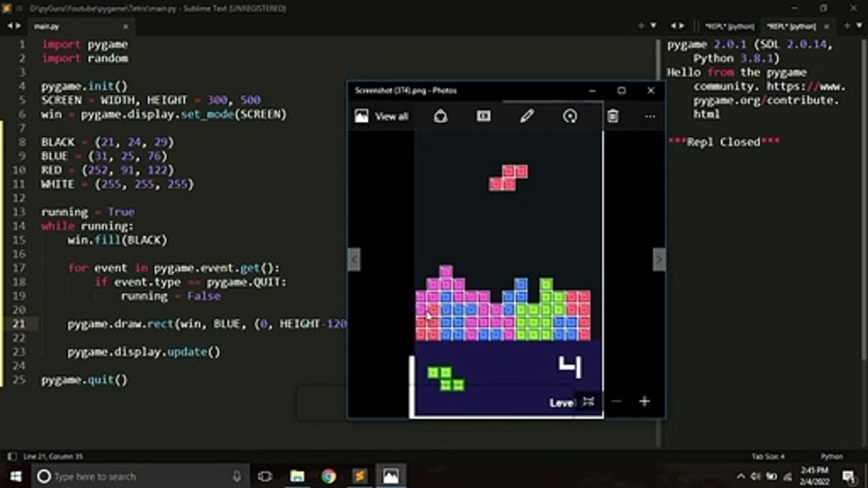Open File Explorer from taskbar
Image resolution: width=868 pixels, height=488 pixels.
click(297, 476)
